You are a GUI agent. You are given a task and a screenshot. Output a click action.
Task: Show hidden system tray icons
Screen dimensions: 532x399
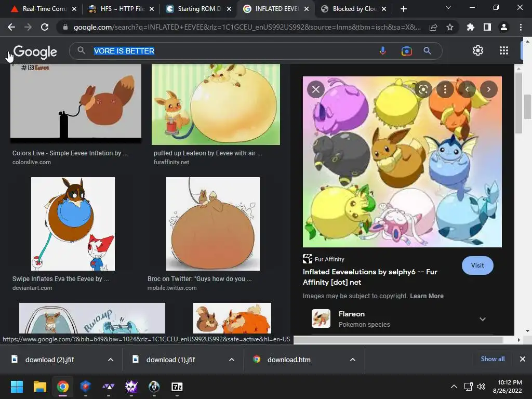454,387
